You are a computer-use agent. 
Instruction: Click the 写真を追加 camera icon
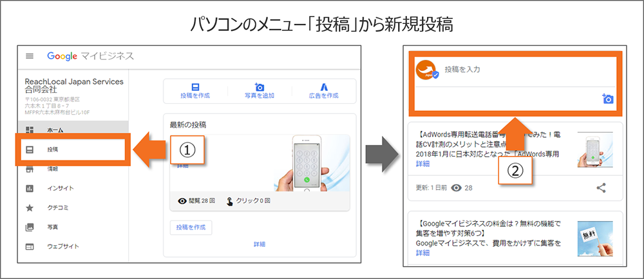tap(260, 87)
